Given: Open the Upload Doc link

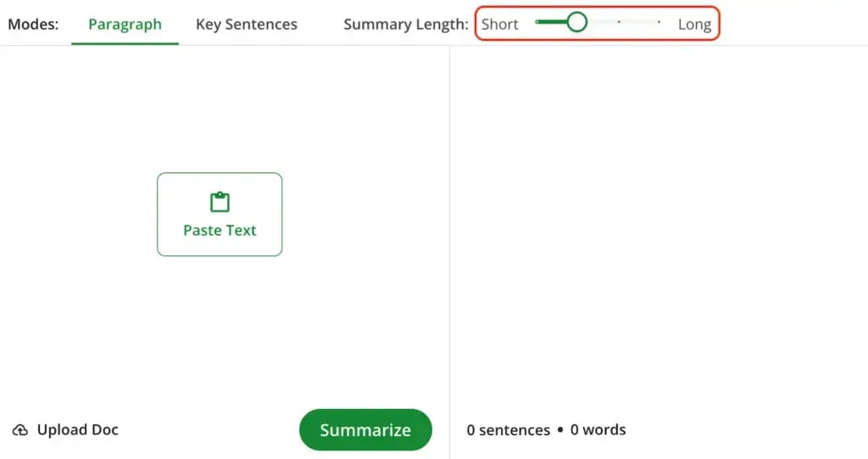Looking at the screenshot, I should click(77, 430).
